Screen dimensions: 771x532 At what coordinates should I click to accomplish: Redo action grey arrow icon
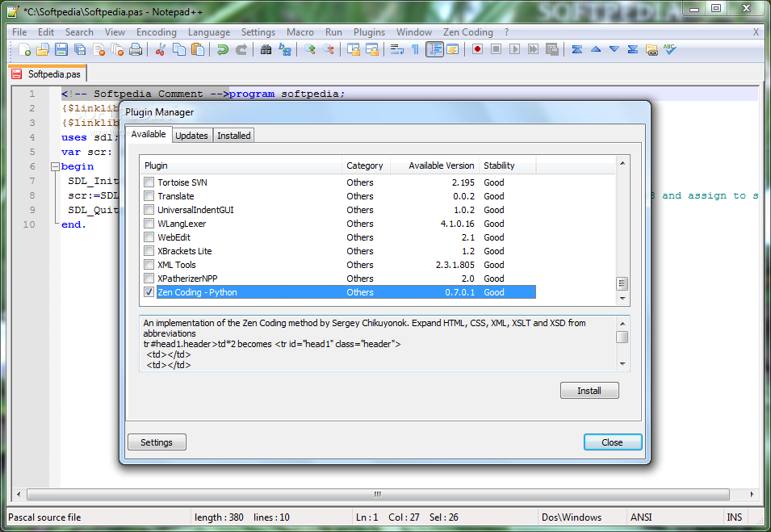coord(241,50)
